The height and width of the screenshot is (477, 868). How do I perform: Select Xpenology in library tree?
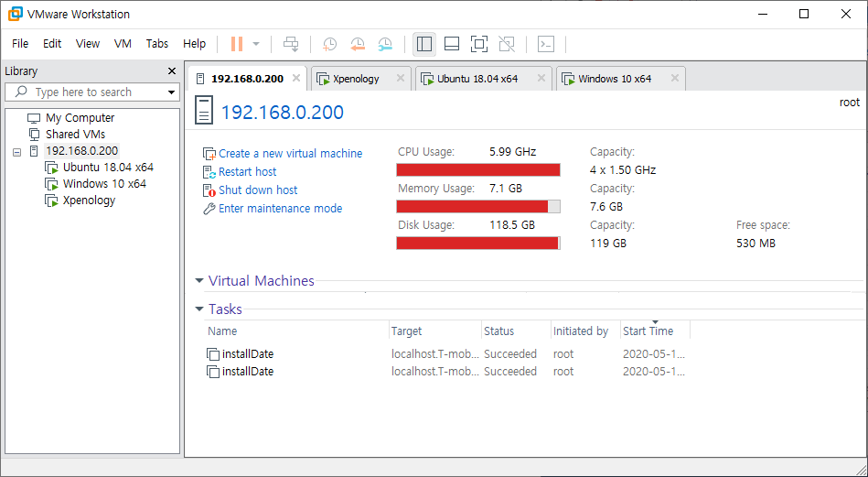[89, 201]
